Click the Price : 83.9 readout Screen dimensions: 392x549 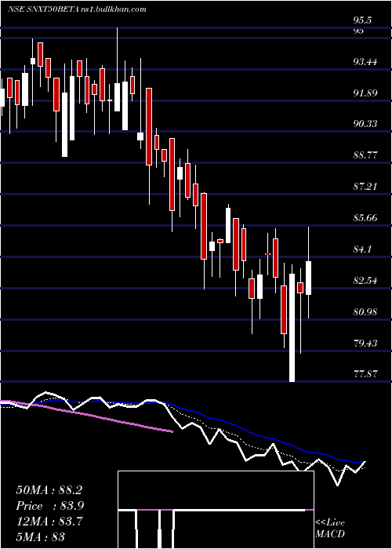49,506
